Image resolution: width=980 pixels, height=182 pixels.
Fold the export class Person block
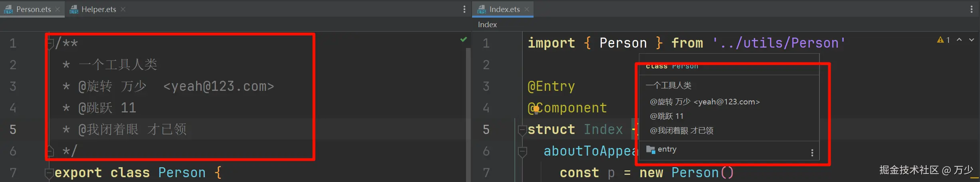(49, 173)
